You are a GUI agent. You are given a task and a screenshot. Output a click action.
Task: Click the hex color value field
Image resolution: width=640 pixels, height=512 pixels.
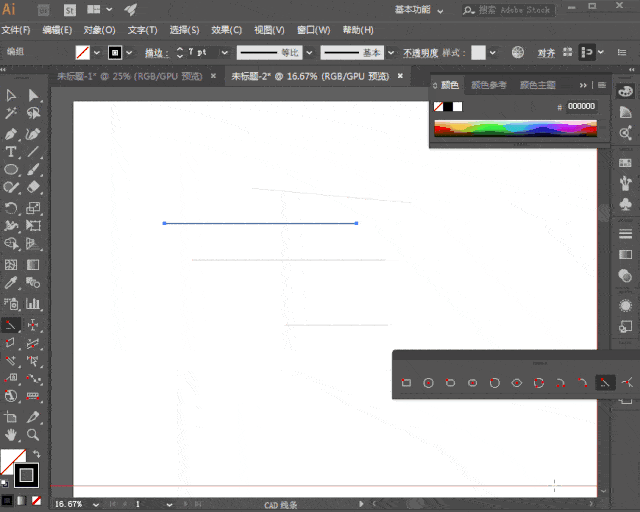click(x=581, y=106)
